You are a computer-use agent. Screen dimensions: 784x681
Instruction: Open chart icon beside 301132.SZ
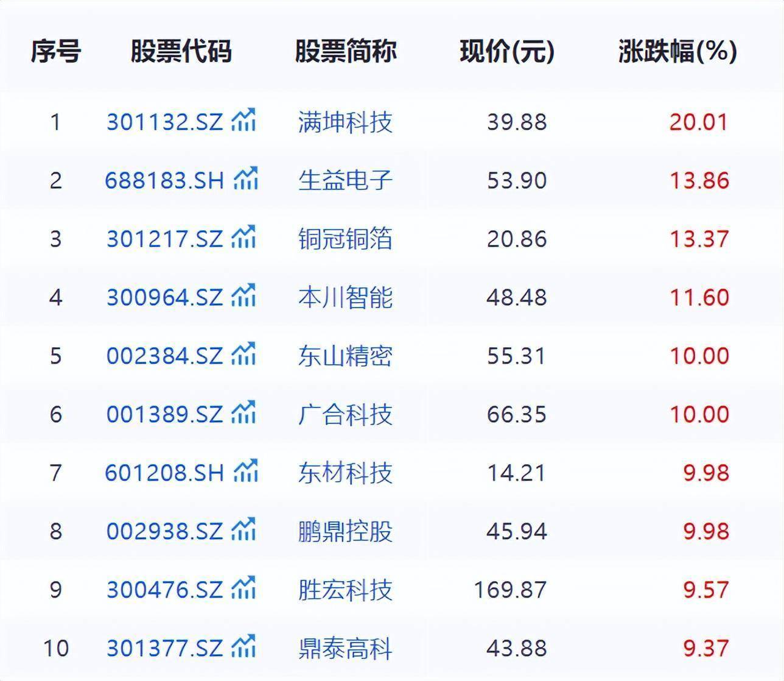click(x=243, y=120)
